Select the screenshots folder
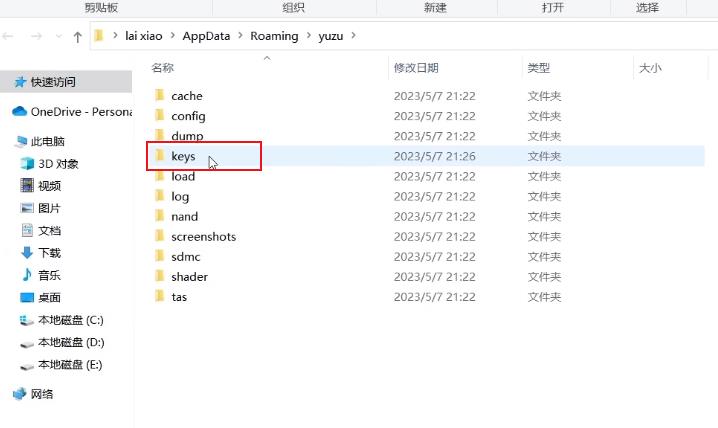The image size is (718, 428). click(x=203, y=237)
